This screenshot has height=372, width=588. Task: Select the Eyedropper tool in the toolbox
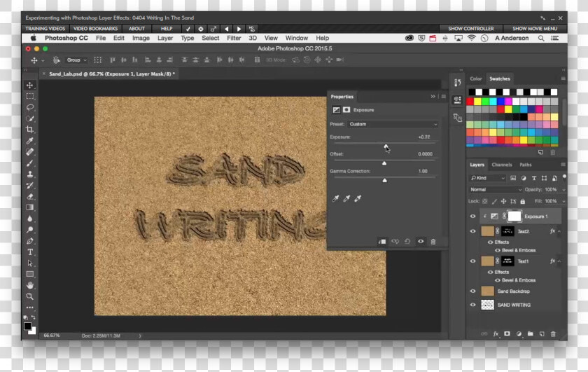tap(30, 141)
